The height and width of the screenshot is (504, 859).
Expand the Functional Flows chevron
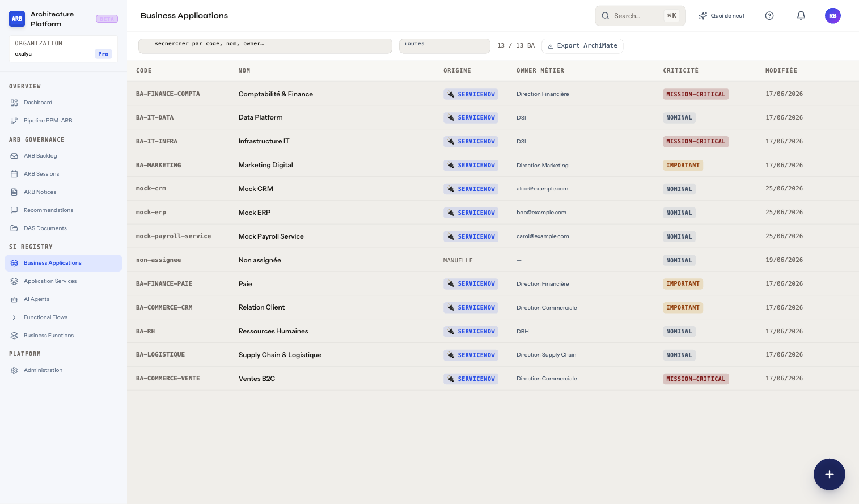(14, 317)
